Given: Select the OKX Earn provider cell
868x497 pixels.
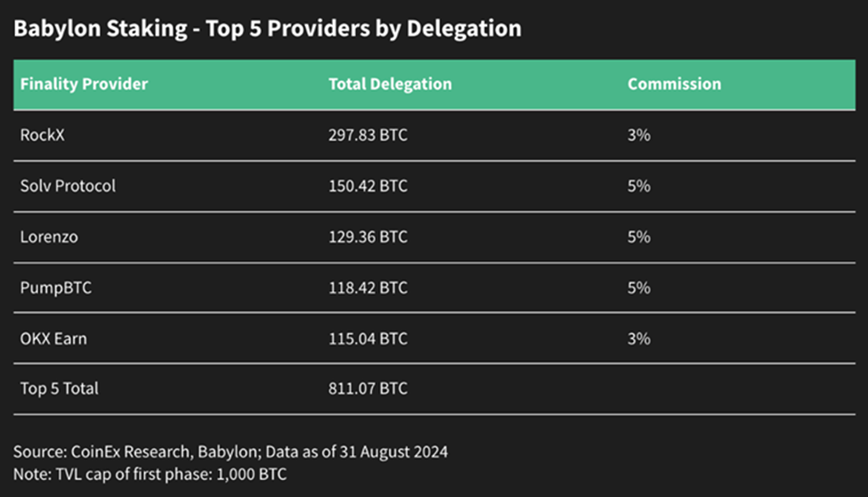Looking at the screenshot, I should [53, 338].
